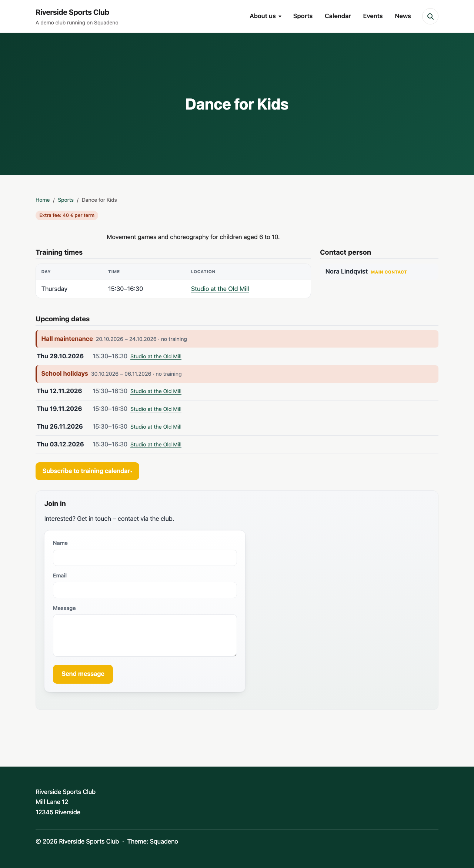Open studio link for Thu 19.11.2026
Viewport: 474px width, 868px height.
tap(156, 409)
